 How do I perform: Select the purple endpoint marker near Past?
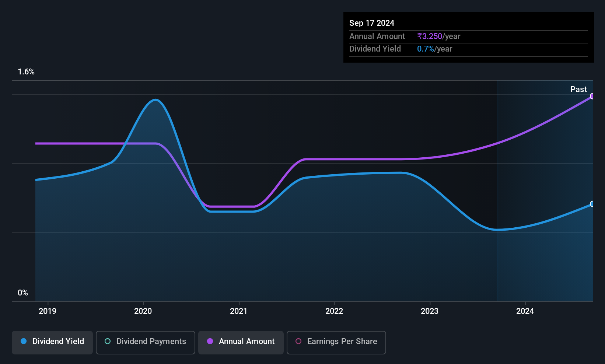[592, 96]
